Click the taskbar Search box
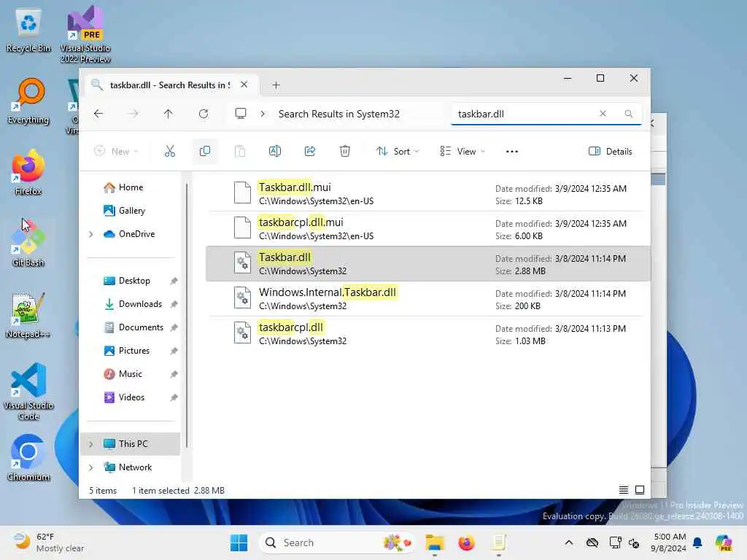Image resolution: width=747 pixels, height=560 pixels. coord(337,542)
